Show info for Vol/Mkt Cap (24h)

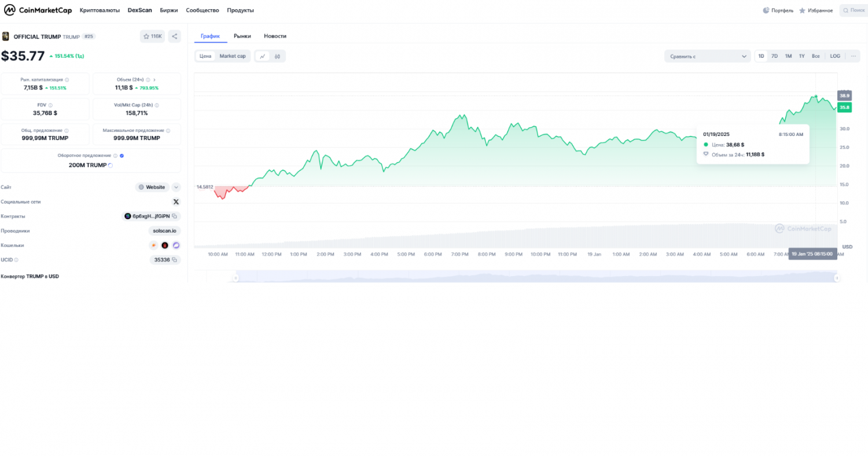157,105
